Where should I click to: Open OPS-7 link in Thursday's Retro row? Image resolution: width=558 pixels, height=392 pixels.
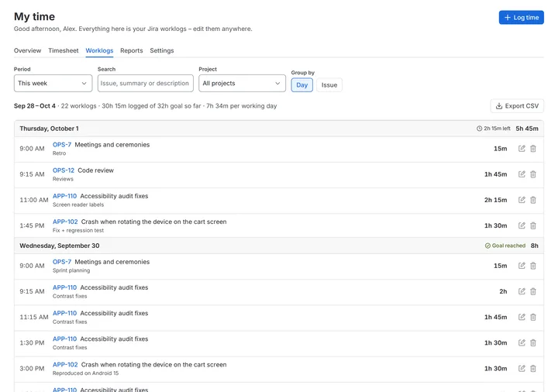[x=62, y=145]
